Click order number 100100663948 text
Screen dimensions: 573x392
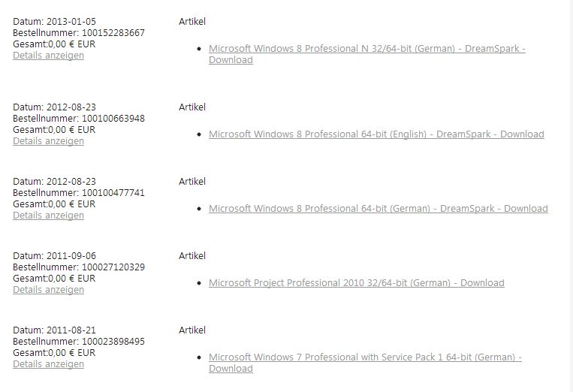(x=113, y=119)
